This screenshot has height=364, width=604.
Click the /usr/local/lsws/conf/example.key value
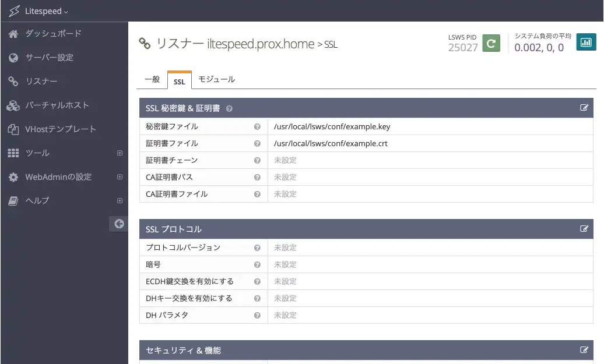click(332, 126)
